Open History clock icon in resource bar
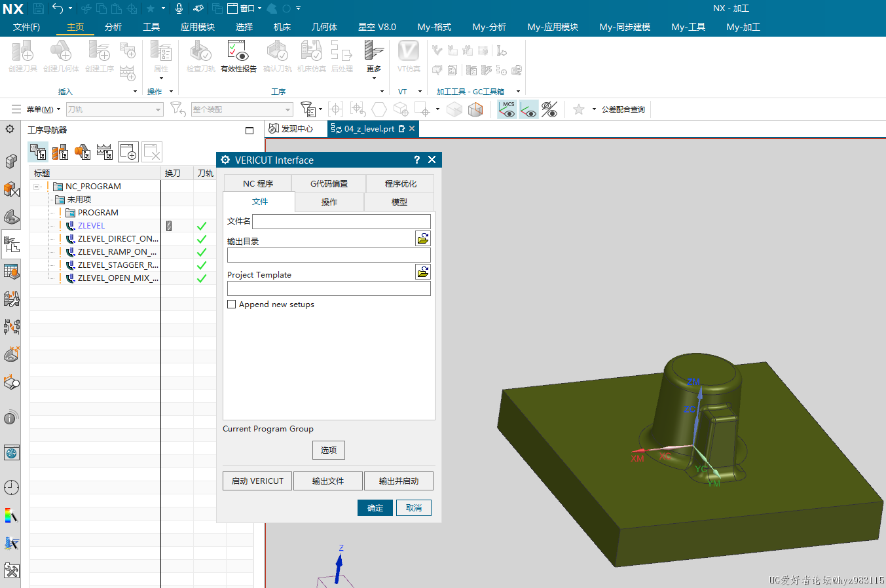Screen dimensions: 886x588 click(10, 487)
